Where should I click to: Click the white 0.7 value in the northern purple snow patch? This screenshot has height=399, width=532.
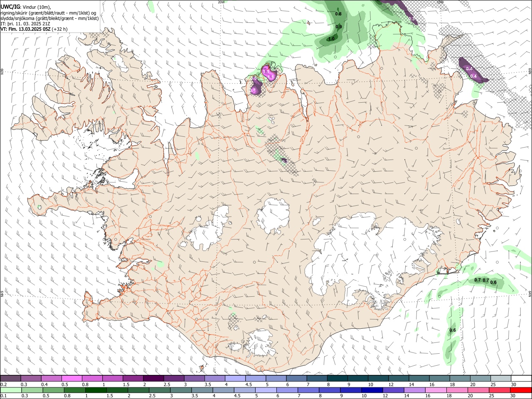click(x=253, y=90)
